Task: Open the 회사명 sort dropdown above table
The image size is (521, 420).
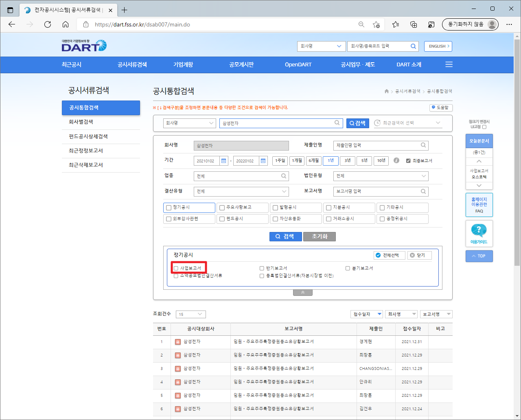Action: pyautogui.click(x=401, y=314)
